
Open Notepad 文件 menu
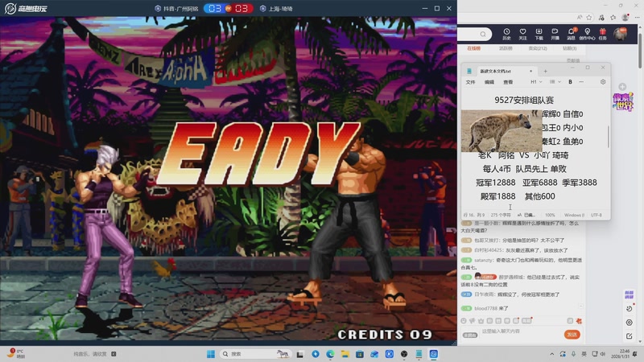(470, 82)
